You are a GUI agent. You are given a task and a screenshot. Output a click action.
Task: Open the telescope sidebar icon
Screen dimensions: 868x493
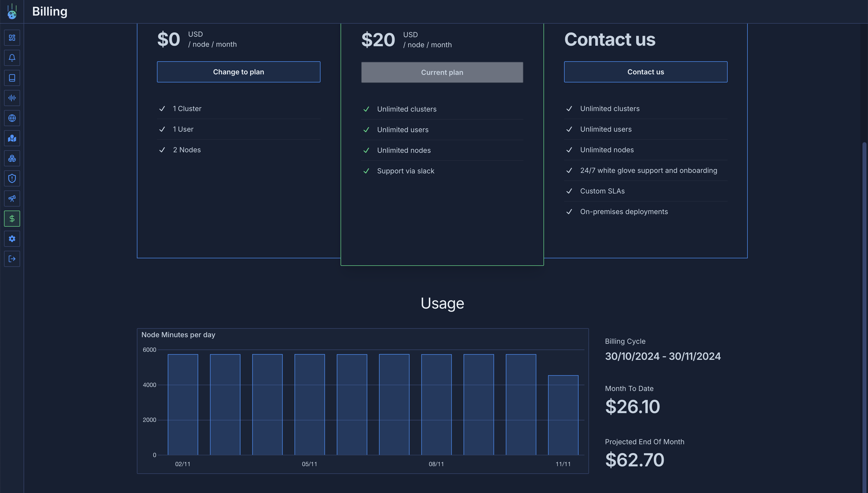(x=12, y=199)
